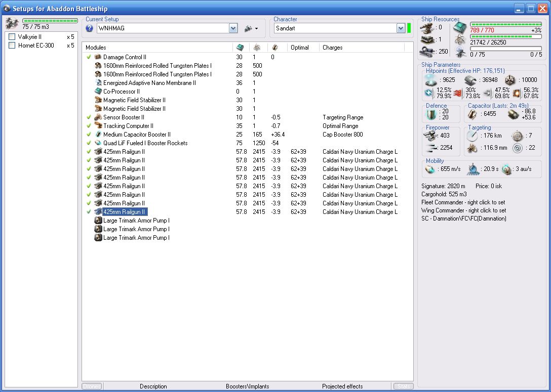
Task: Click the Co-Processor II module icon
Action: 98,92
